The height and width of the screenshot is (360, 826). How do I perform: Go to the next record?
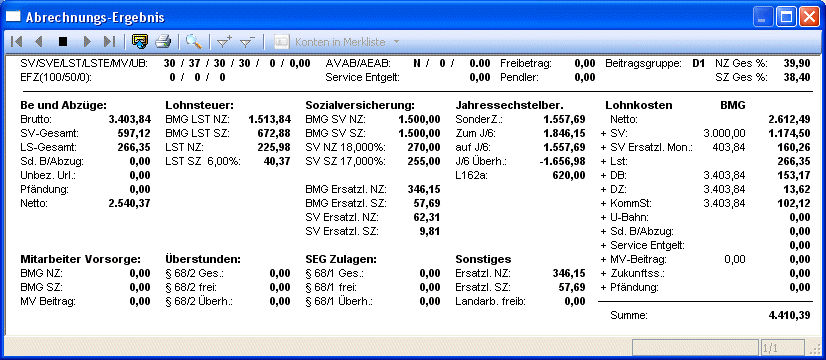point(87,41)
